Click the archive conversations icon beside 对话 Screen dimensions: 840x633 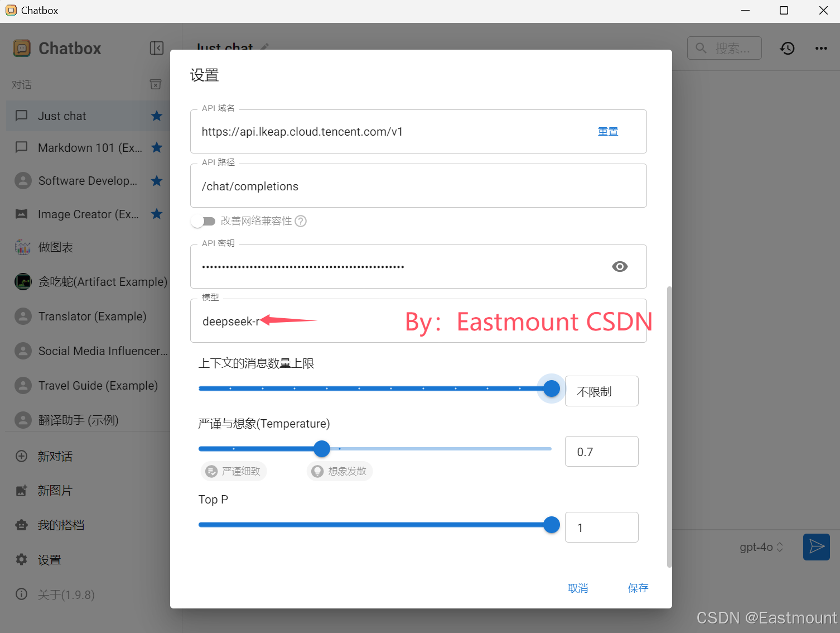point(156,84)
